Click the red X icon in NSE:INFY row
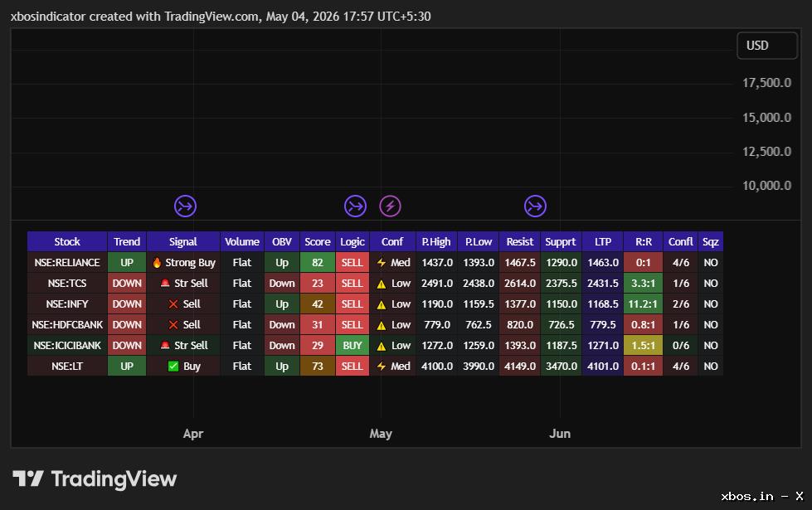 [173, 304]
